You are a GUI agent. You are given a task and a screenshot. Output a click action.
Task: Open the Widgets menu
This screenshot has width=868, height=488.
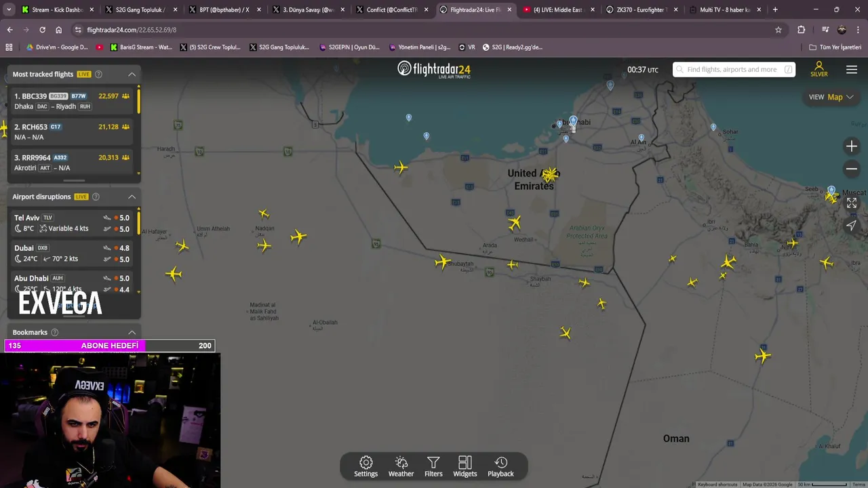[x=465, y=466]
